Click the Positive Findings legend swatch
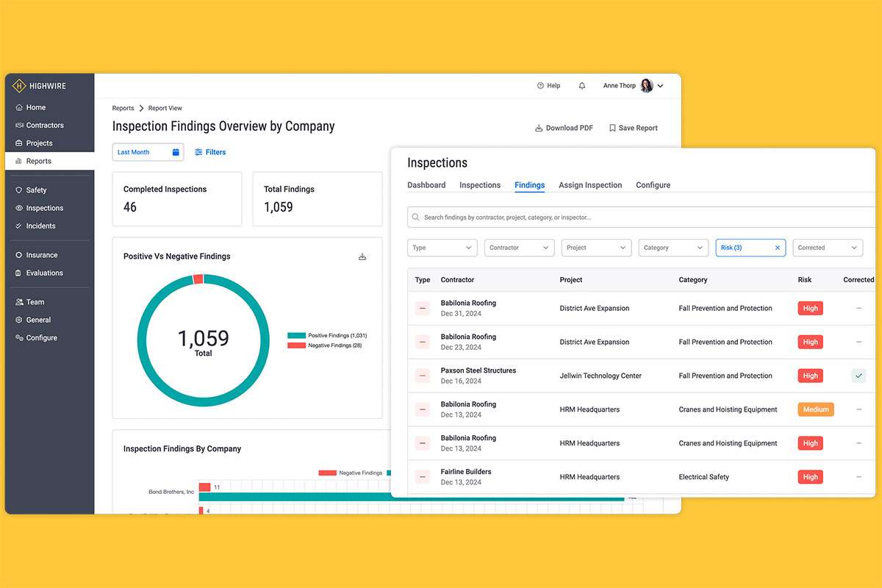This screenshot has width=882, height=588. (296, 335)
